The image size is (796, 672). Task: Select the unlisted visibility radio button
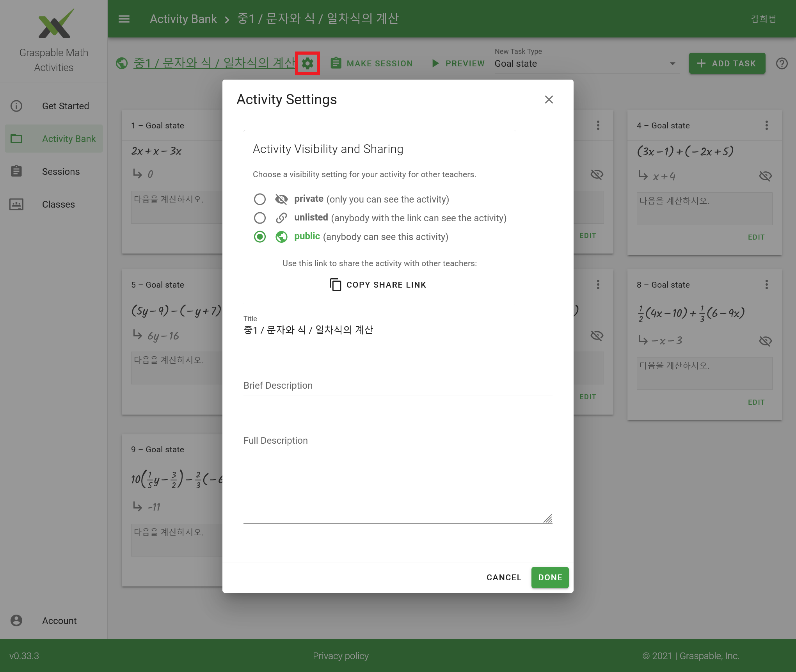pos(260,218)
